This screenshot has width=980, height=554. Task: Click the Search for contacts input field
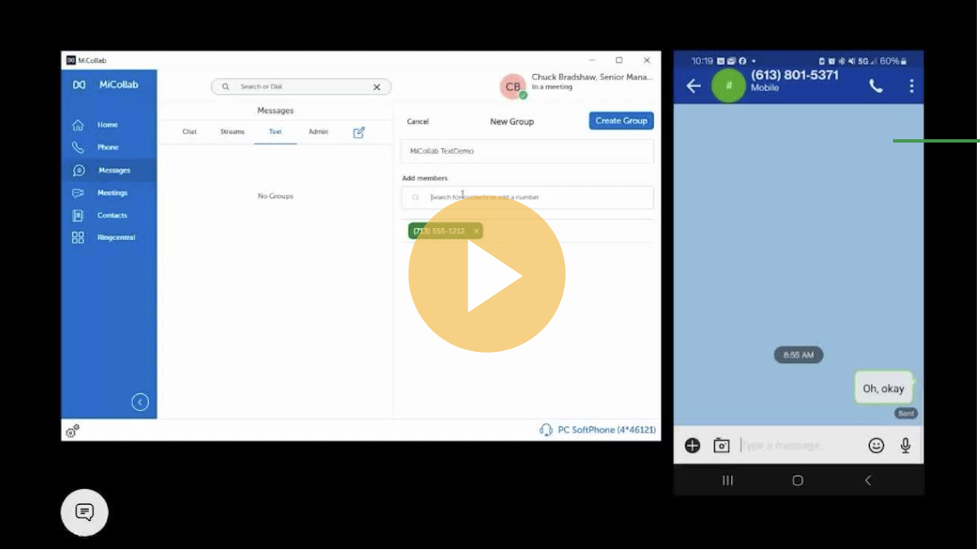point(532,197)
